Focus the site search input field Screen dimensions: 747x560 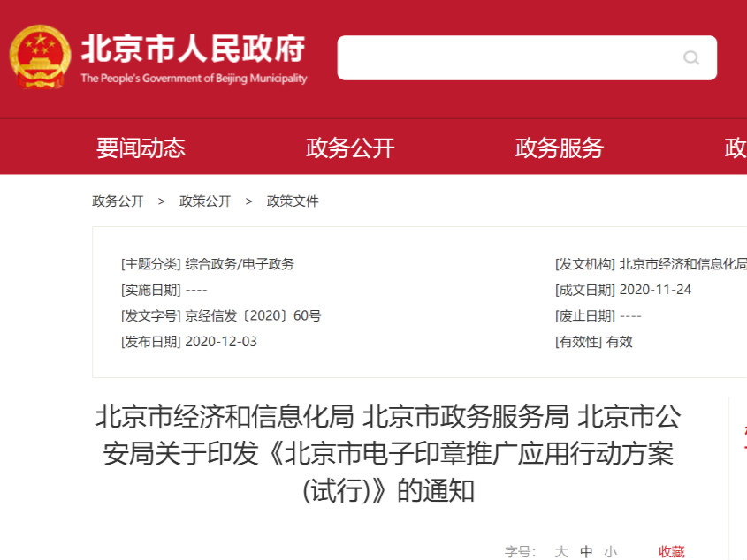click(x=527, y=57)
